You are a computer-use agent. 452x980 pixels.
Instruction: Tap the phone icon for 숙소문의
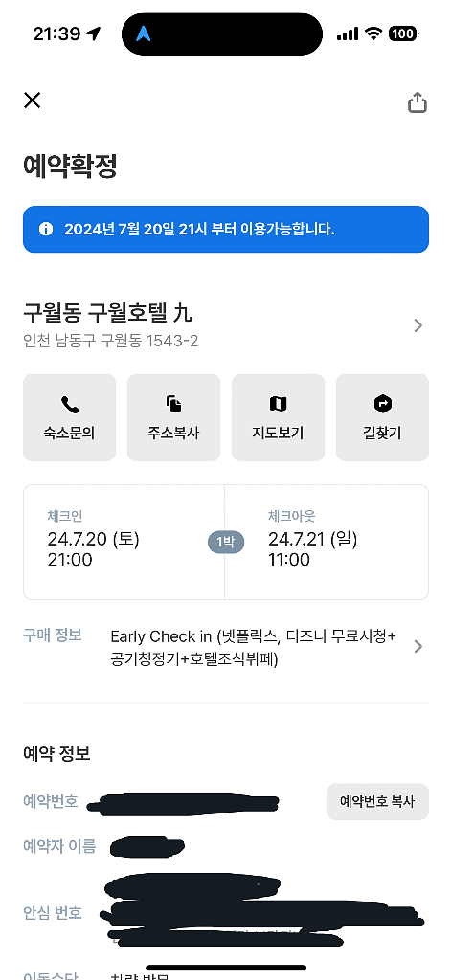pyautogui.click(x=69, y=405)
